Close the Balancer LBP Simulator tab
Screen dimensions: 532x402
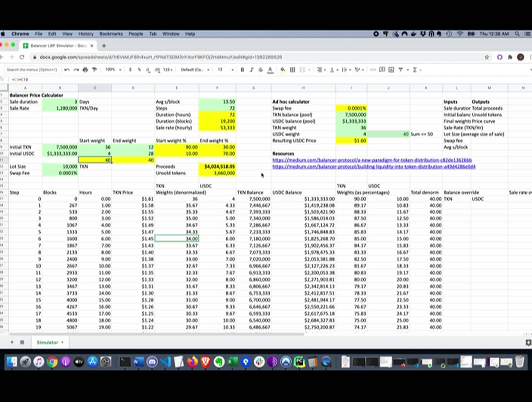(x=92, y=46)
